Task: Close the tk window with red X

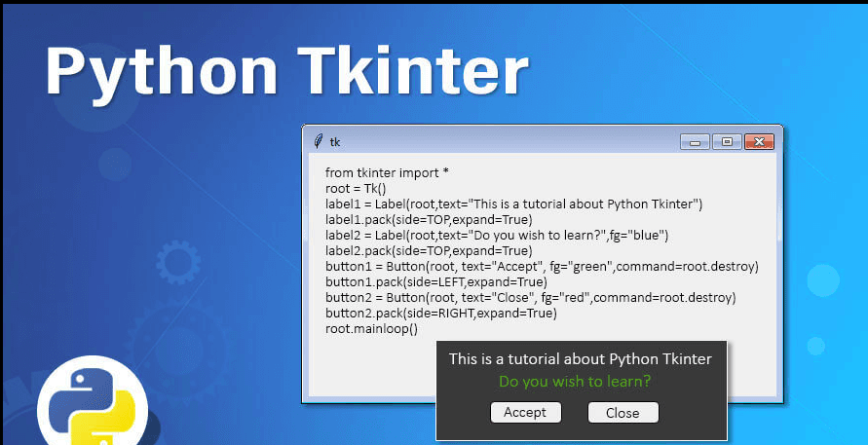Action: click(x=759, y=141)
